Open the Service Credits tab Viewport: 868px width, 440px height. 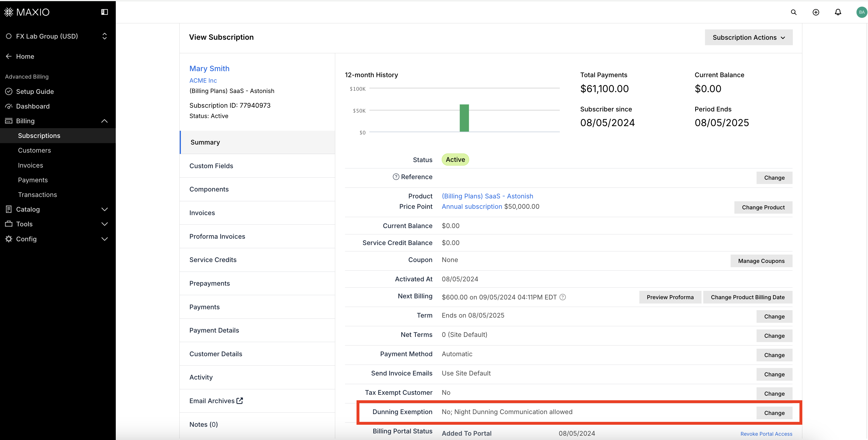click(257, 259)
